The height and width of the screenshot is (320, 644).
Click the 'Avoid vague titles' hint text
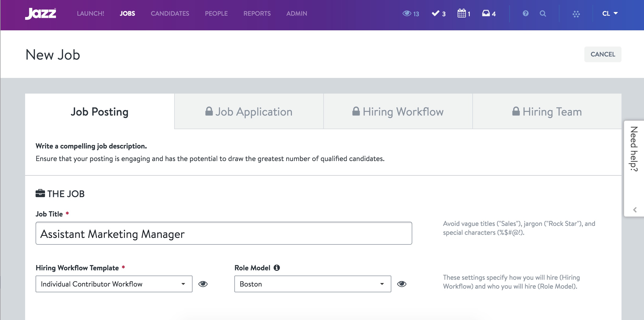point(519,228)
